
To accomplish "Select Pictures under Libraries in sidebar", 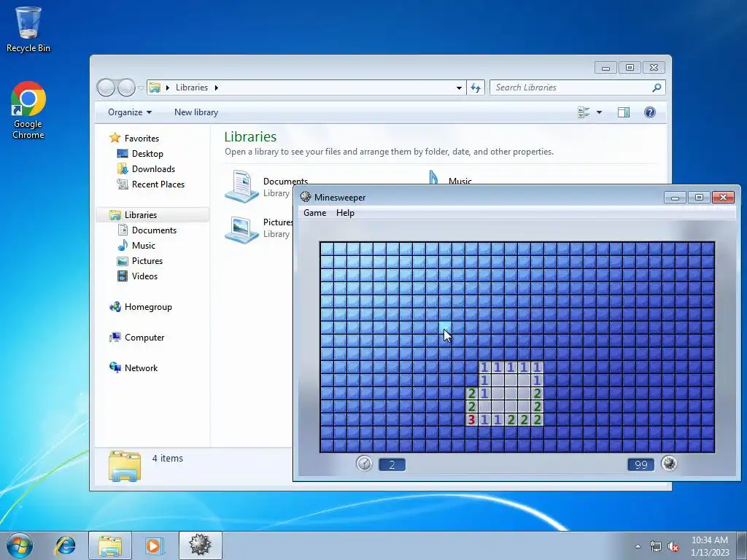I will pos(147,260).
